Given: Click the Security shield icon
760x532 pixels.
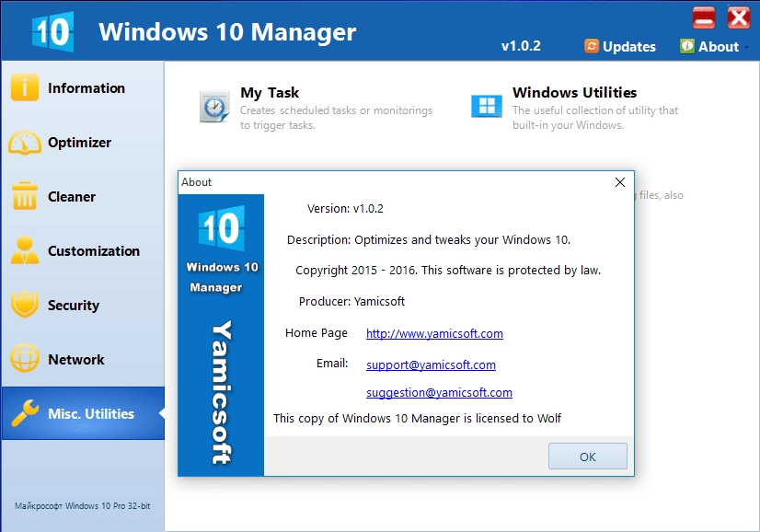Looking at the screenshot, I should tap(24, 305).
